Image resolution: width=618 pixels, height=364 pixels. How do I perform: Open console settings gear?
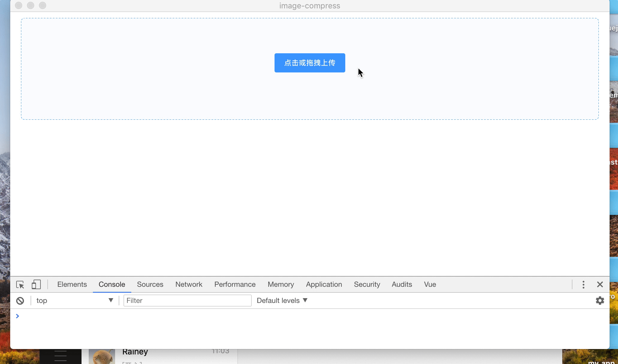pyautogui.click(x=600, y=301)
